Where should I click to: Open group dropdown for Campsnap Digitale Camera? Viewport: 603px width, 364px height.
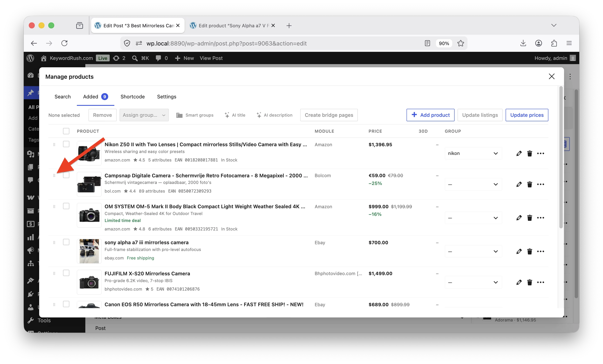tap(473, 184)
